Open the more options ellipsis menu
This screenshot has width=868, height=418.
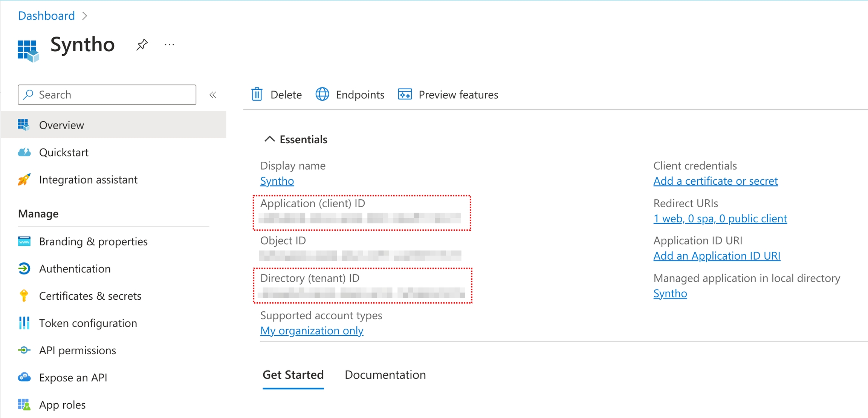pos(170,45)
